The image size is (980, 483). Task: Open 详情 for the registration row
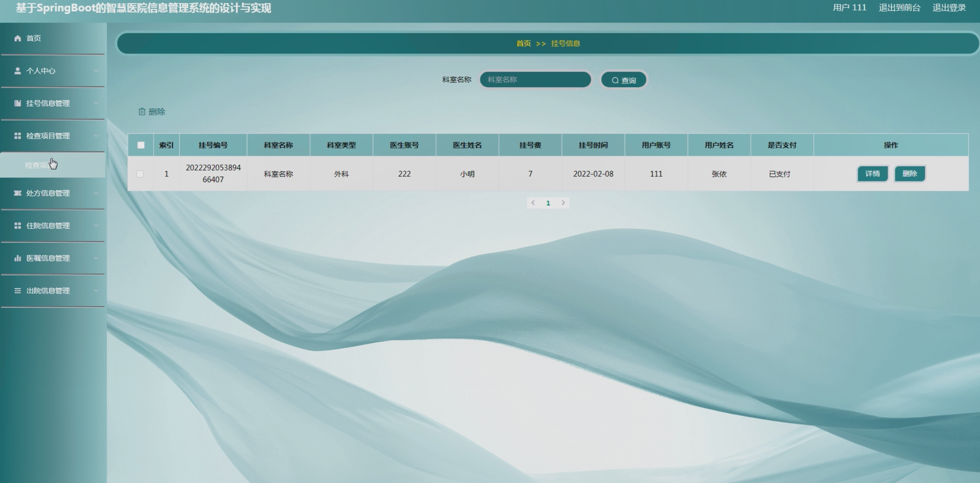[x=872, y=174]
